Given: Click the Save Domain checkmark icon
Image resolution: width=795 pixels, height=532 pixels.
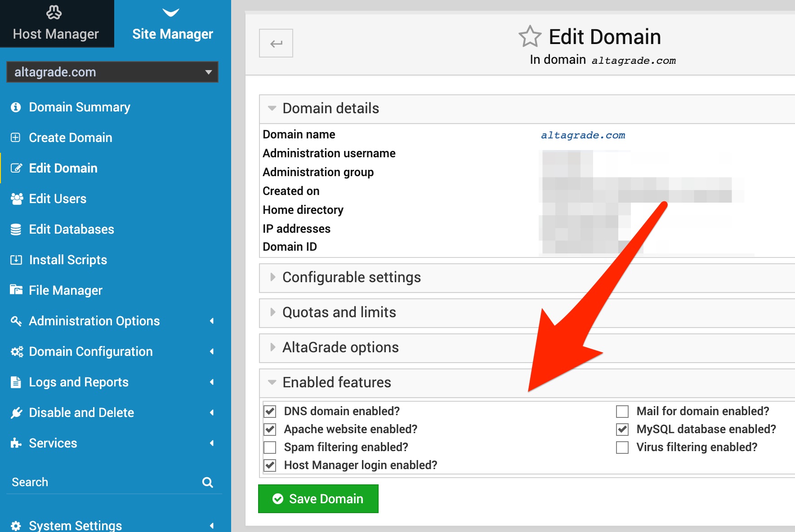Looking at the screenshot, I should coord(278,499).
